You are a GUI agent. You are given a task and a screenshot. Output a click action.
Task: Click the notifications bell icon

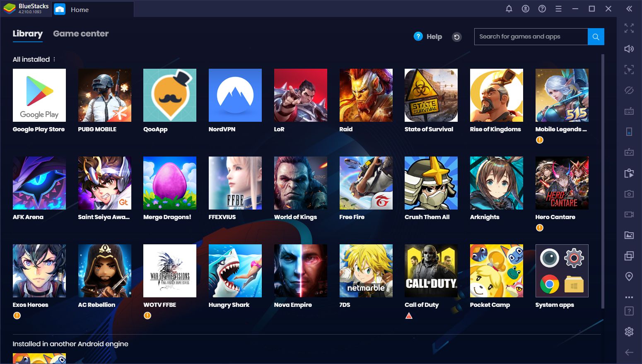pyautogui.click(x=509, y=8)
